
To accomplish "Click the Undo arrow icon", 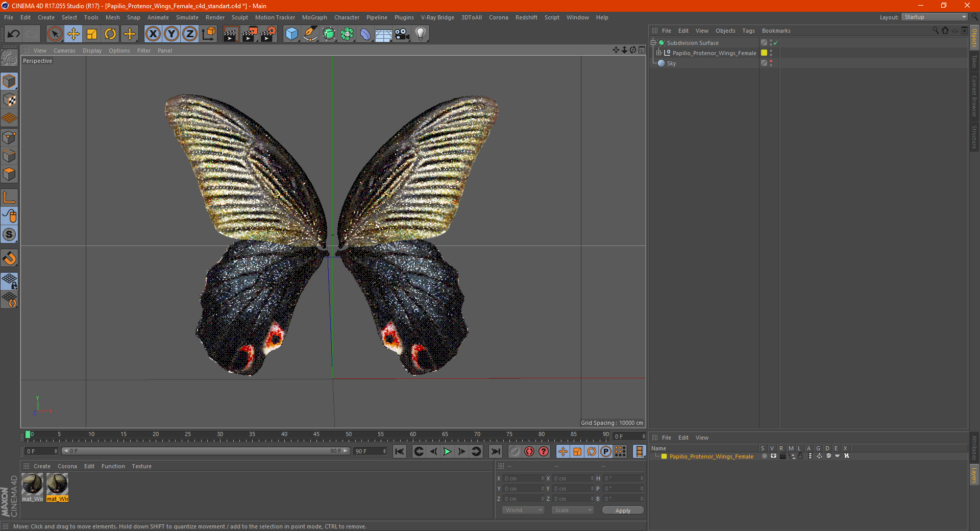I will pyautogui.click(x=14, y=34).
